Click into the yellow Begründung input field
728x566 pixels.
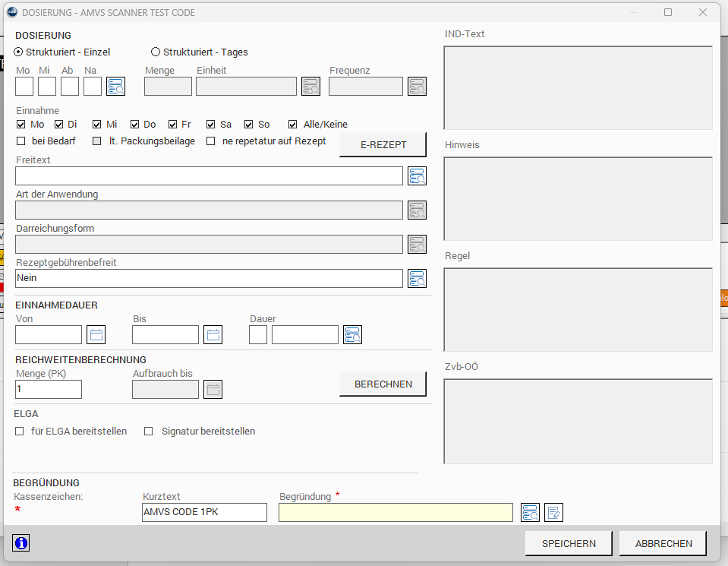click(x=395, y=513)
